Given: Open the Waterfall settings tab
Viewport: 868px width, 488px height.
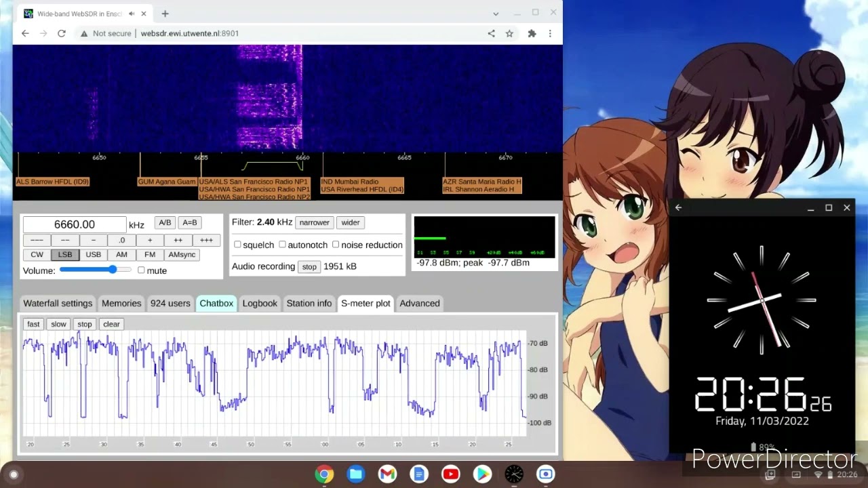Looking at the screenshot, I should coord(58,304).
